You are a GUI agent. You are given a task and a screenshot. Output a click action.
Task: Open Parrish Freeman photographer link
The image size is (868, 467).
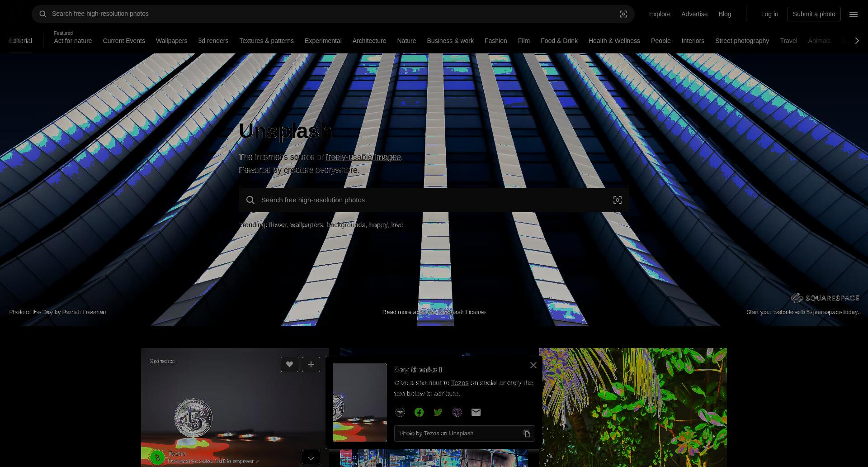pyautogui.click(x=84, y=312)
